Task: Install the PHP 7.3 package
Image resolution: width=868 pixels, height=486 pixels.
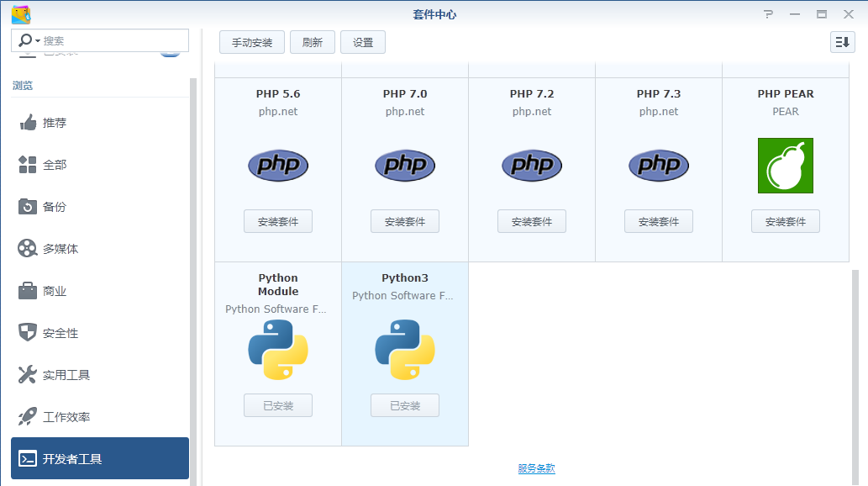Action: [658, 222]
